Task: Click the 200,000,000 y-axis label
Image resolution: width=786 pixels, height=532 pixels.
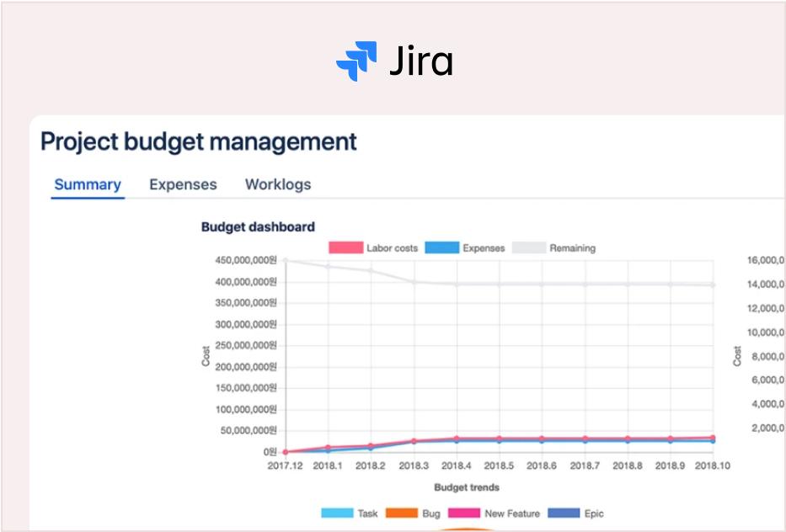Action: [246, 367]
